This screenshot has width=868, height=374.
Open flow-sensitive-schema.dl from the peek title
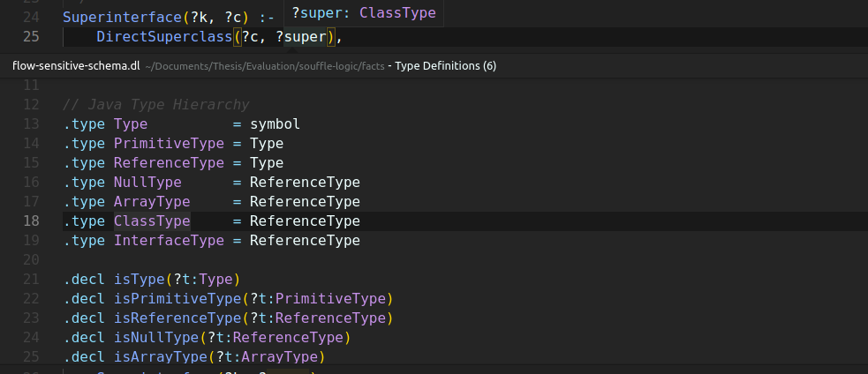[76, 65]
